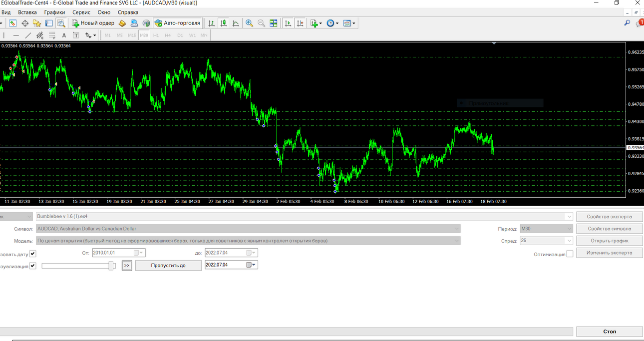Viewport: 644px width, 341px height.
Task: Open the Вставка menu
Action: click(27, 12)
